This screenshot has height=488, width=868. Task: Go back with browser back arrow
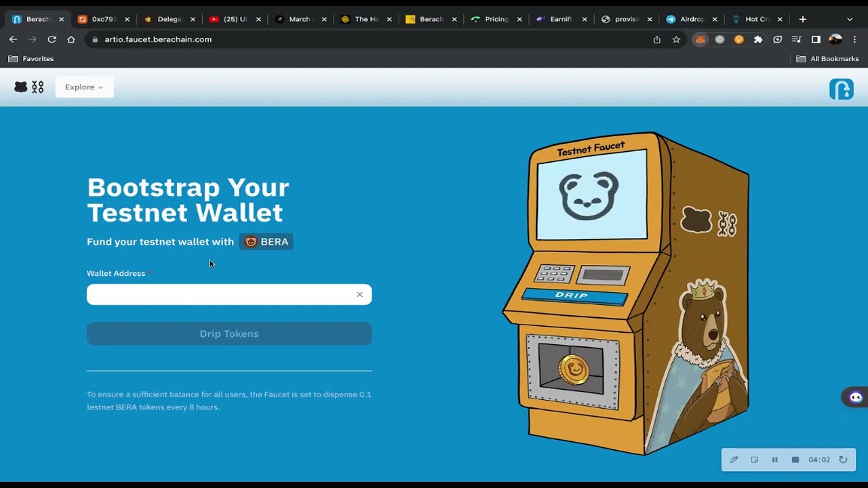(13, 39)
